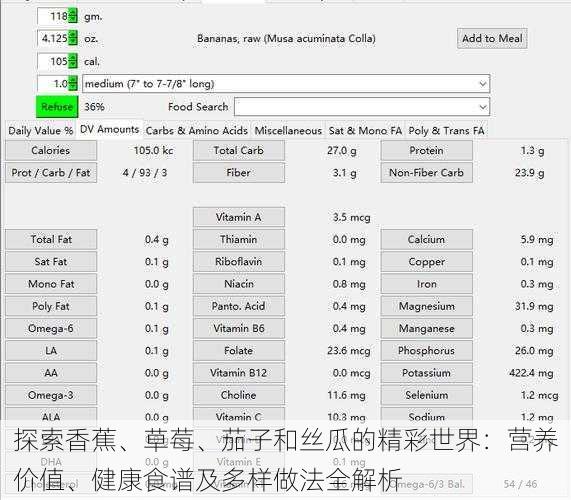
Task: Click the Potassium button
Action: click(426, 373)
